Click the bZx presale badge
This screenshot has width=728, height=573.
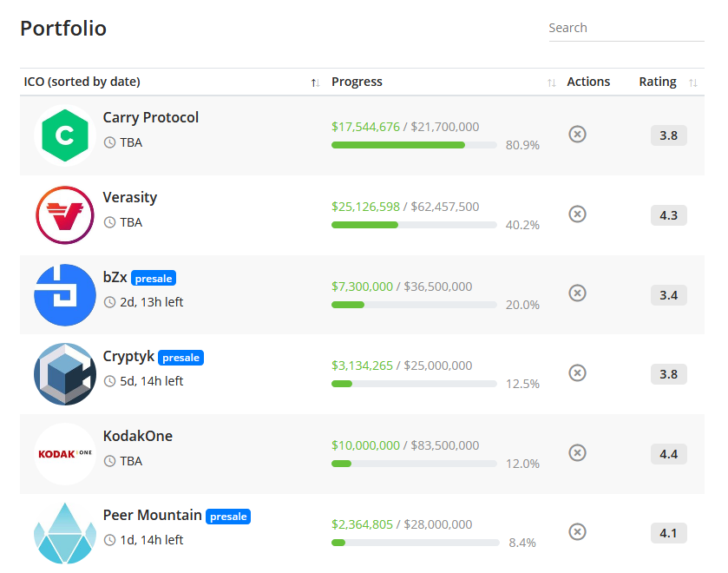click(154, 279)
